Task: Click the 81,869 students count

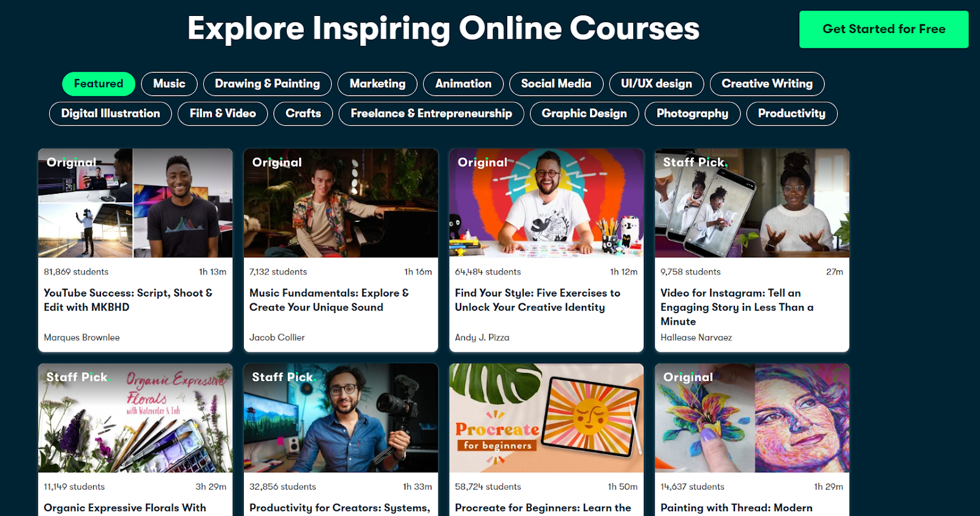Action: tap(76, 272)
